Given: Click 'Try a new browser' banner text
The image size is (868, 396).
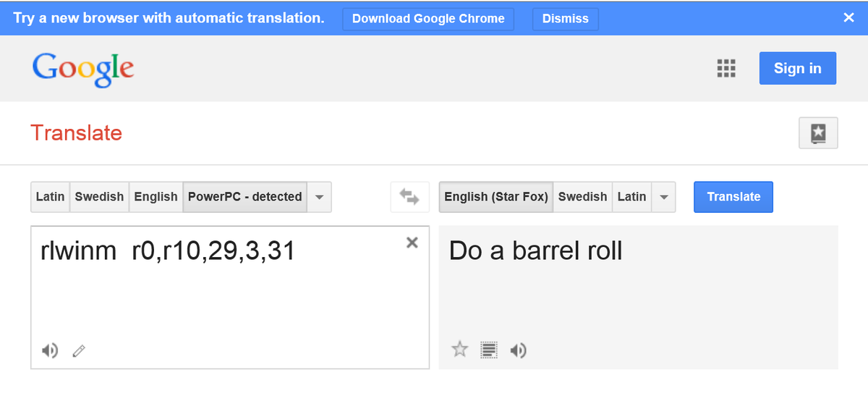Looking at the screenshot, I should 169,18.
